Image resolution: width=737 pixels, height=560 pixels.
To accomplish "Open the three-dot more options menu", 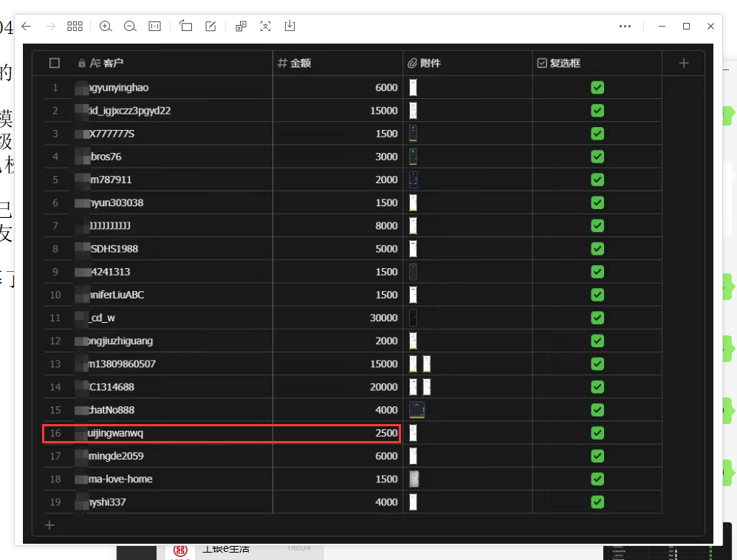I will [x=625, y=27].
